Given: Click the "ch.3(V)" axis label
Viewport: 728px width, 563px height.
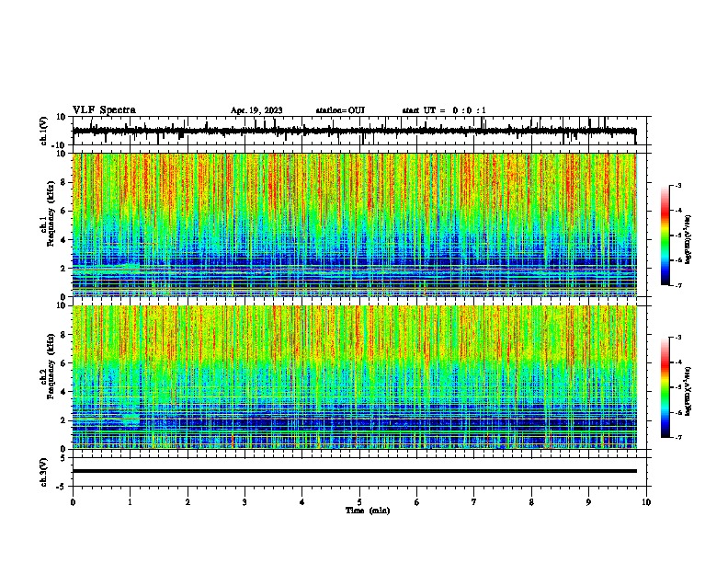Looking at the screenshot, I should [44, 472].
